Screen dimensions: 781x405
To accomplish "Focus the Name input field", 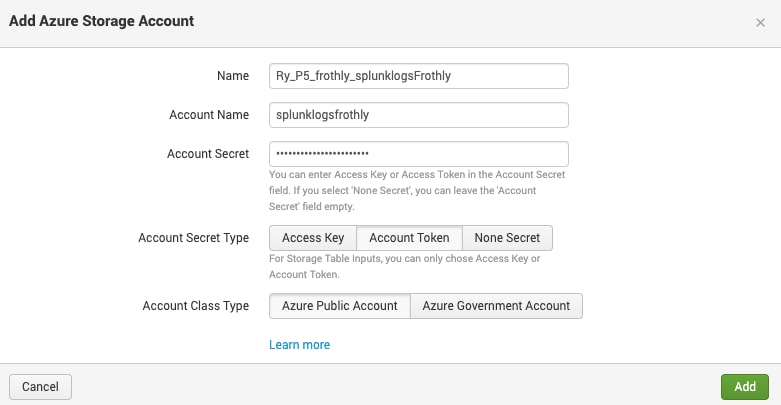I will tap(419, 76).
